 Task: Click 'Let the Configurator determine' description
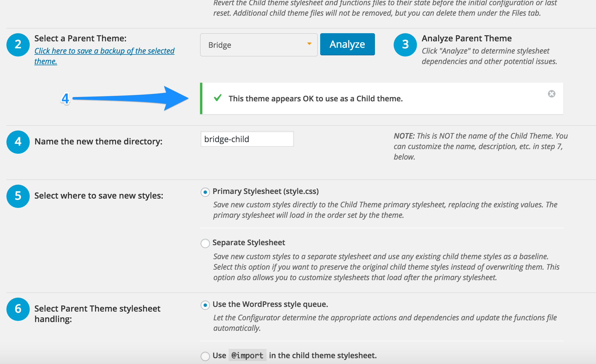click(385, 323)
